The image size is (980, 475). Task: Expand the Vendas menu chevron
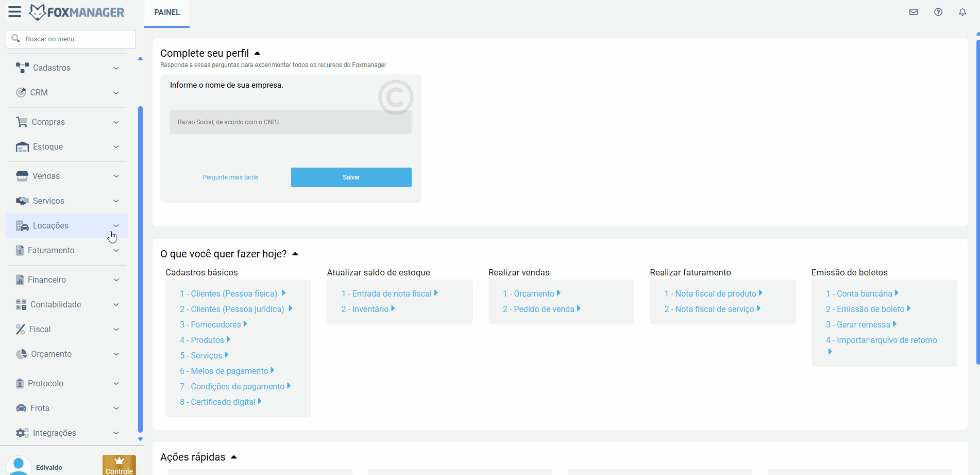tap(116, 176)
